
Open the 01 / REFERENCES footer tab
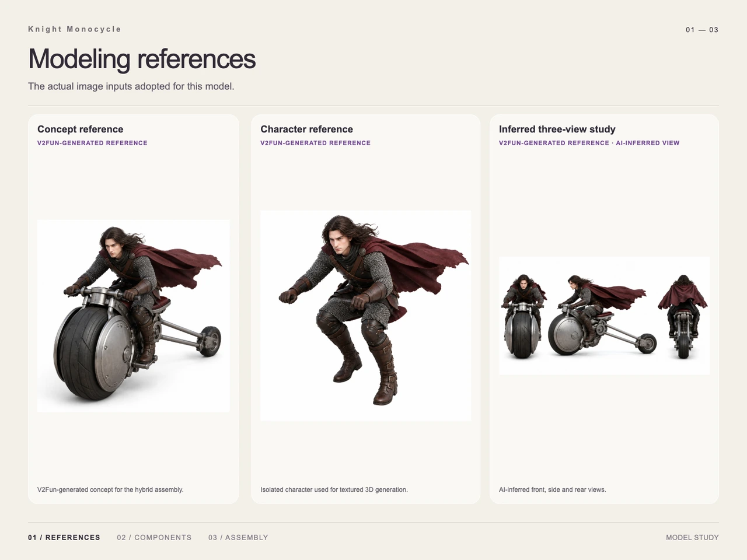point(64,537)
